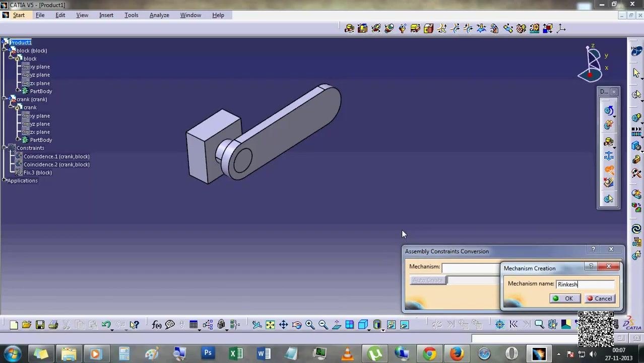The image size is (644, 363).
Task: Open the File menu
Action: click(x=40, y=15)
